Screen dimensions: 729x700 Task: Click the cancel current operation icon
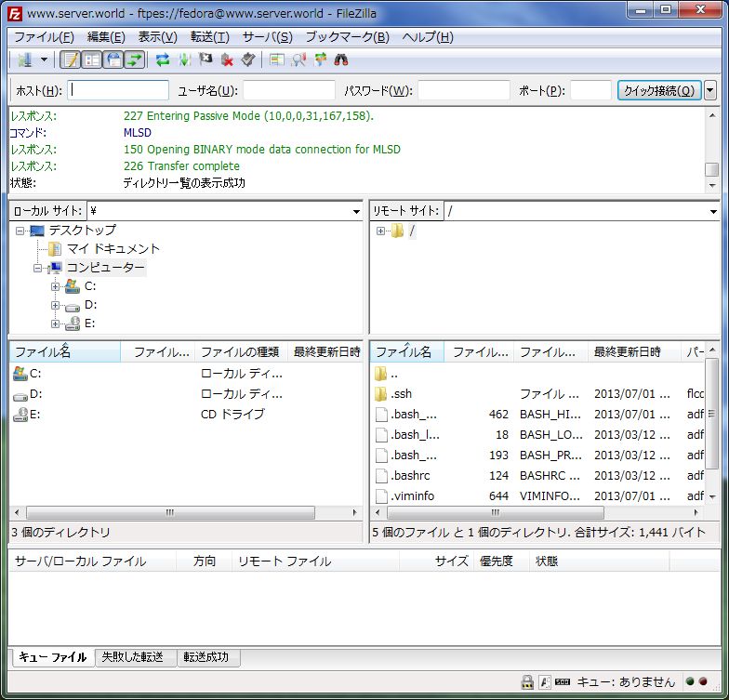[x=205, y=59]
